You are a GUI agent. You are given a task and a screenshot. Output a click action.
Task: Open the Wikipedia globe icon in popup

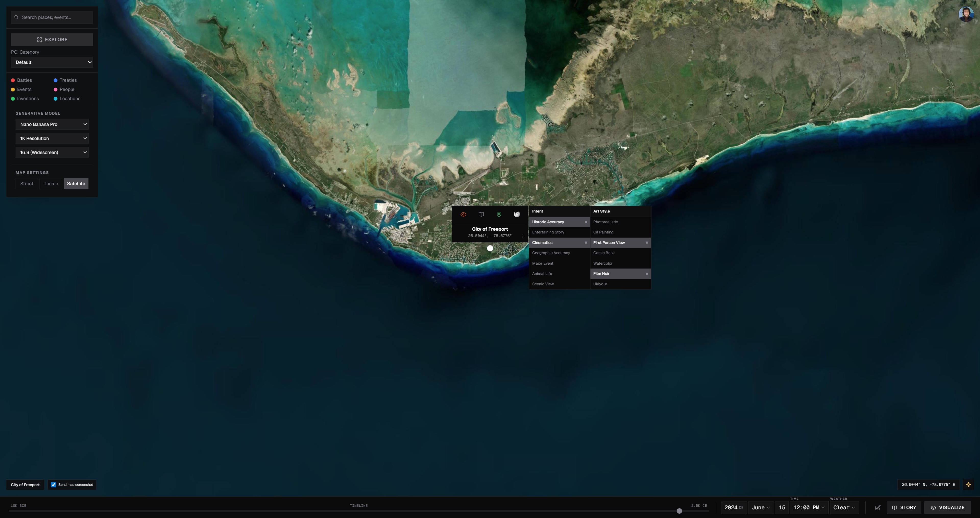pos(517,214)
